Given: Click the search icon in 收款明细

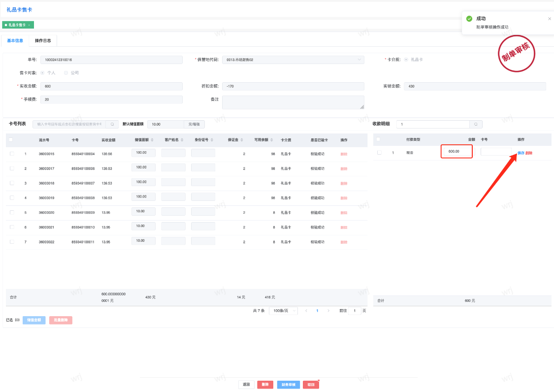Looking at the screenshot, I should pos(476,125).
